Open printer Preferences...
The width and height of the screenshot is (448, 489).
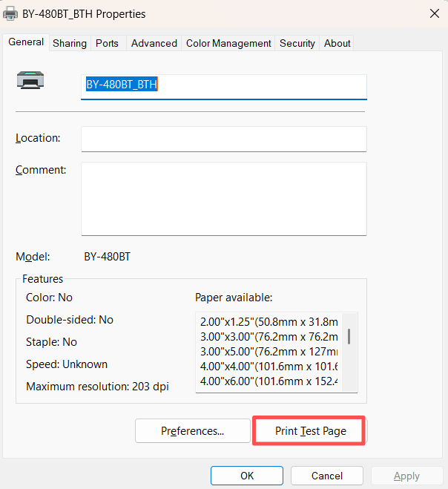pyautogui.click(x=193, y=431)
